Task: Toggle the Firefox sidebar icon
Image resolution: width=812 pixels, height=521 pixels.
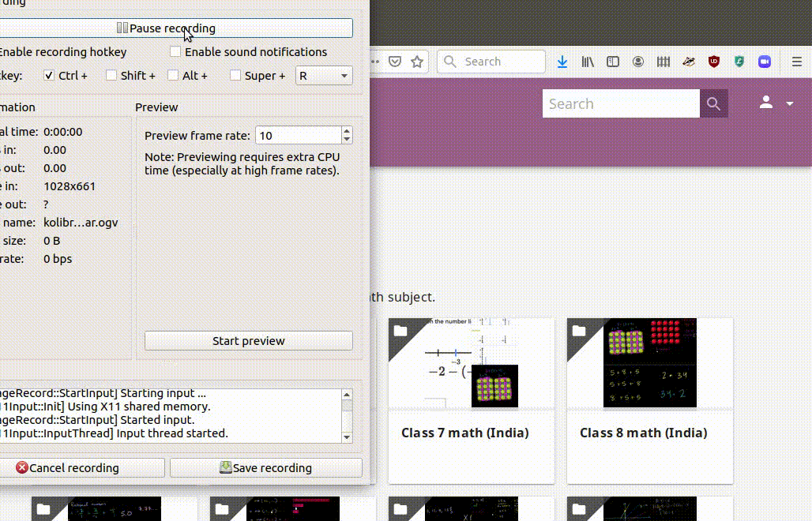Action: pyautogui.click(x=613, y=62)
